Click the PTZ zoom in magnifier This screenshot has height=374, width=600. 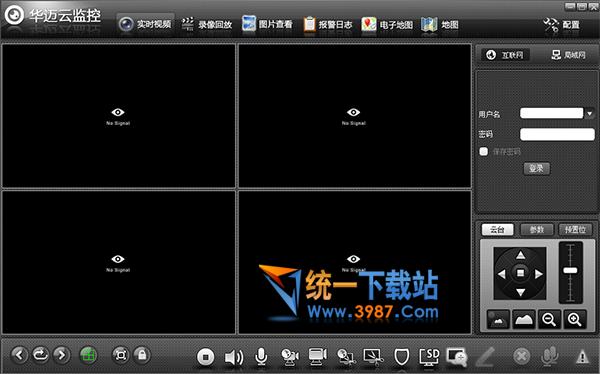pyautogui.click(x=575, y=319)
